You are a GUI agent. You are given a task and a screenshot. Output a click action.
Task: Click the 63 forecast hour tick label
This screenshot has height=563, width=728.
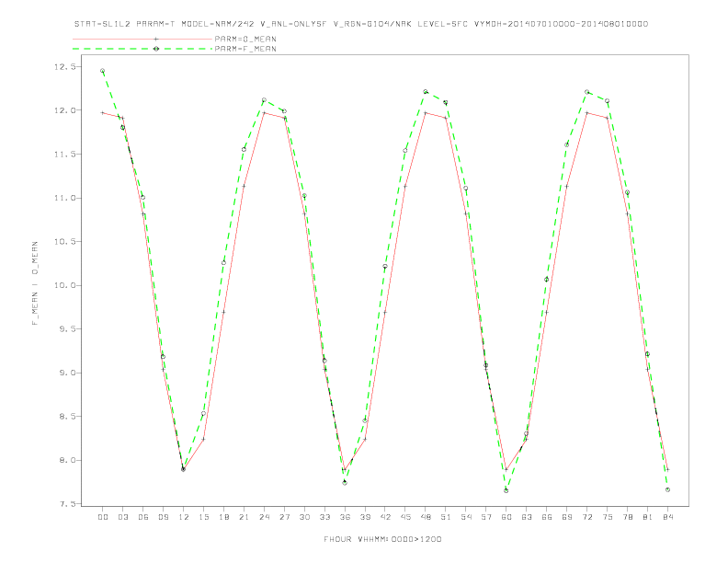coord(527,517)
